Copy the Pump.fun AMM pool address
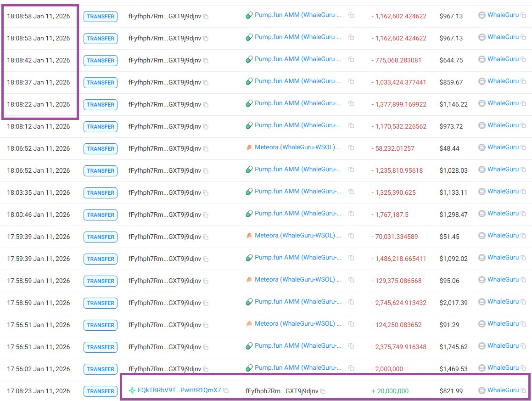The height and width of the screenshot is (401, 532). pos(351,15)
